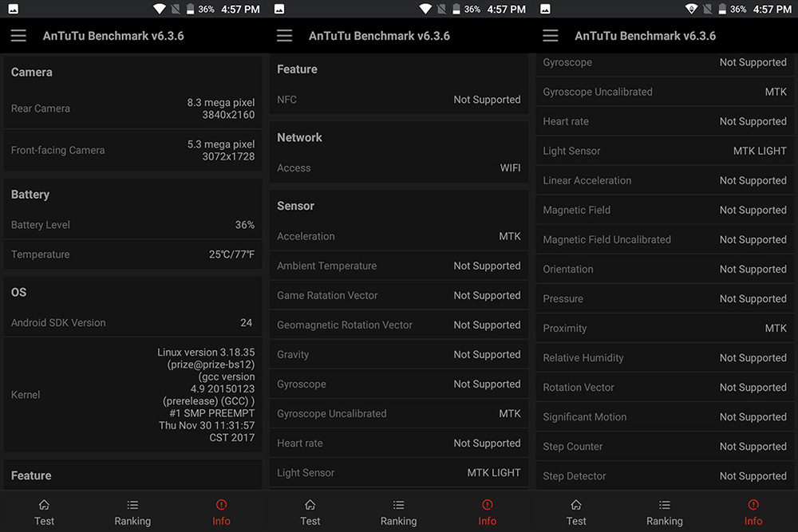Tap the Wi-Fi icon in left status bar
Image resolution: width=798 pixels, height=532 pixels.
pyautogui.click(x=160, y=9)
